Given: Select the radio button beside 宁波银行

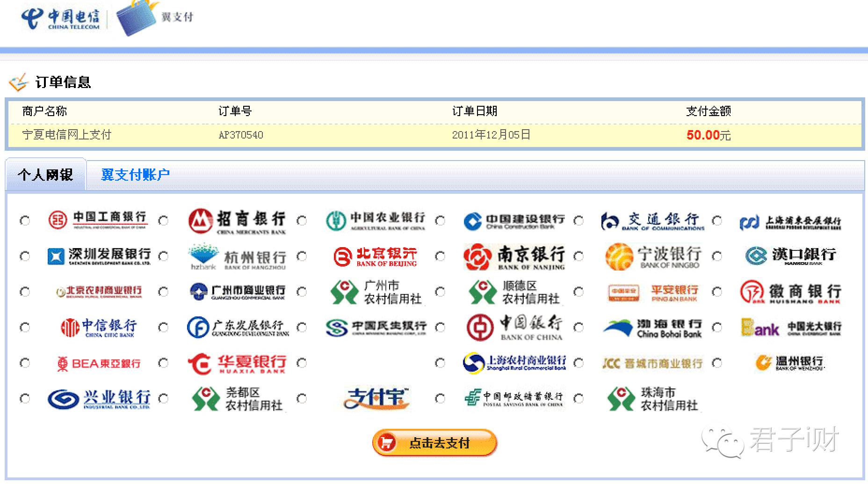Looking at the screenshot, I should tap(579, 256).
